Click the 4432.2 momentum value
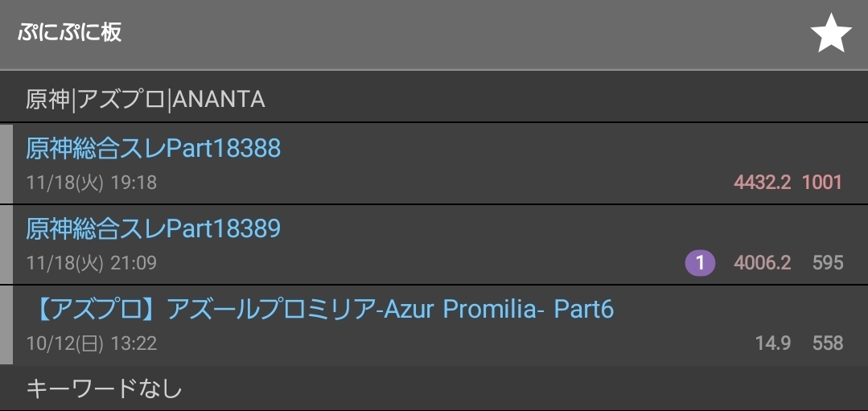 click(x=762, y=183)
